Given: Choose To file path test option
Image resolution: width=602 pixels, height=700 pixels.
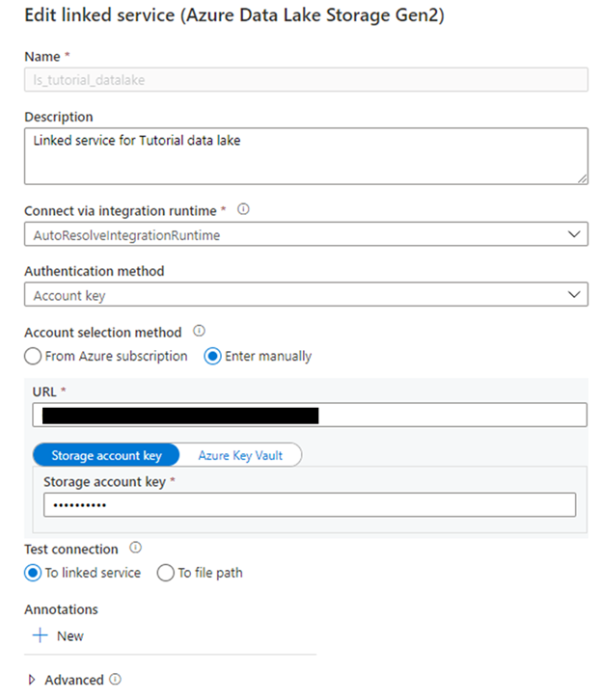Looking at the screenshot, I should click(x=165, y=573).
